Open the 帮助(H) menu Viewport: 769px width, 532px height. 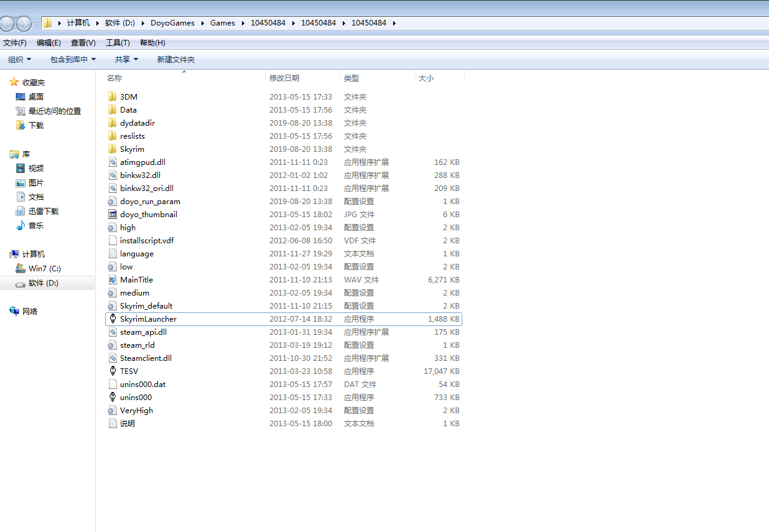pyautogui.click(x=152, y=42)
